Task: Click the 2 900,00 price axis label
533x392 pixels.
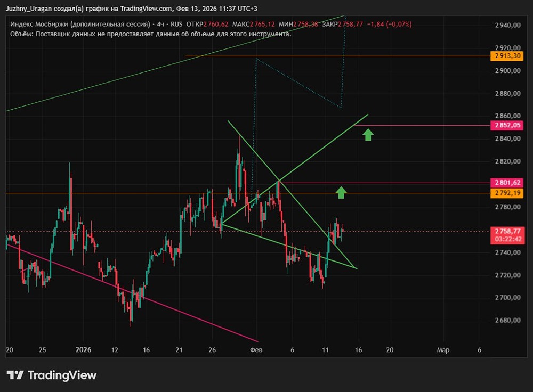Action: pyautogui.click(x=507, y=71)
